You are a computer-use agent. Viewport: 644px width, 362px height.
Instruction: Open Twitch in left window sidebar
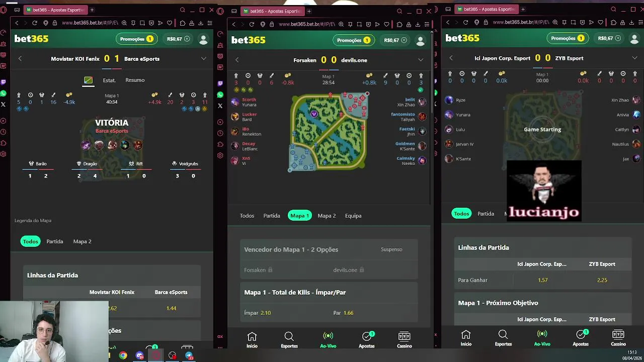pos(4,82)
